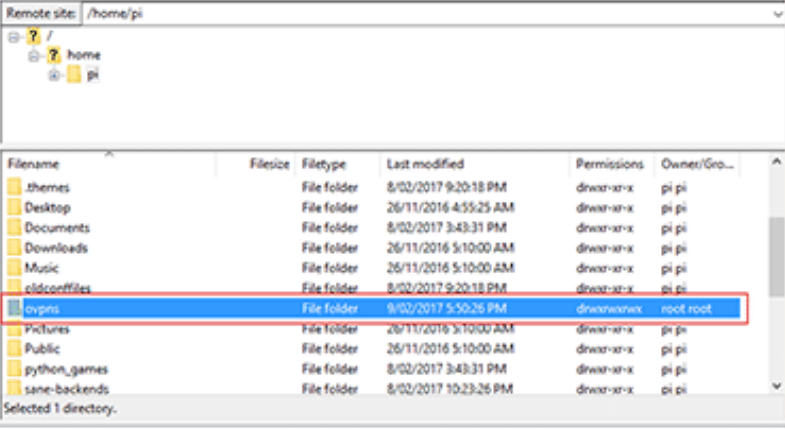Collapse the home tree node
This screenshot has width=785, height=429.
tap(33, 55)
